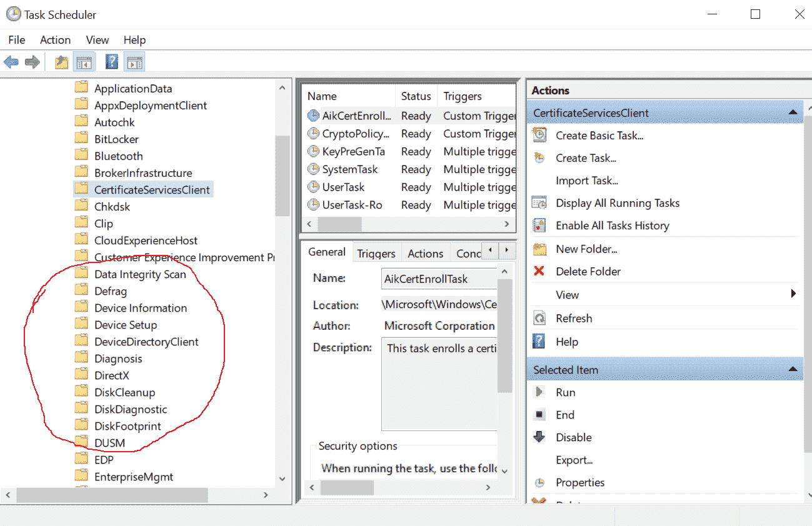812x526 pixels.
Task: Click the Up one level folder icon
Action: tap(61, 62)
